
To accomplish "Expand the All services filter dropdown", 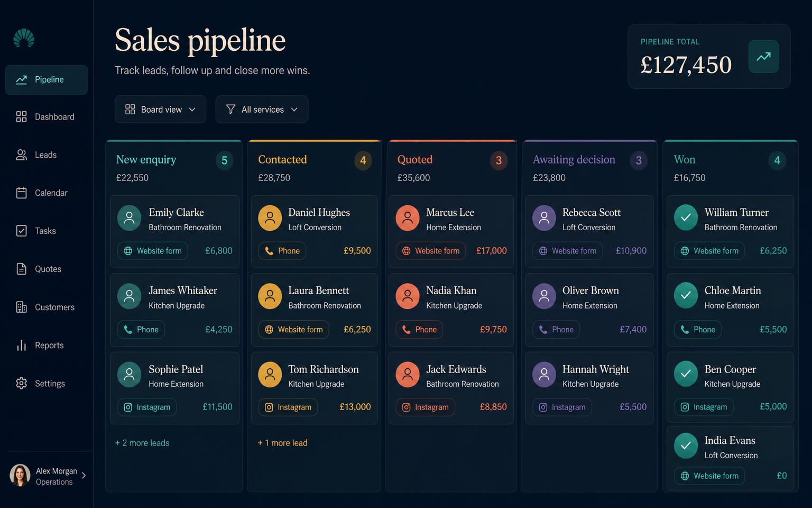I will [262, 110].
